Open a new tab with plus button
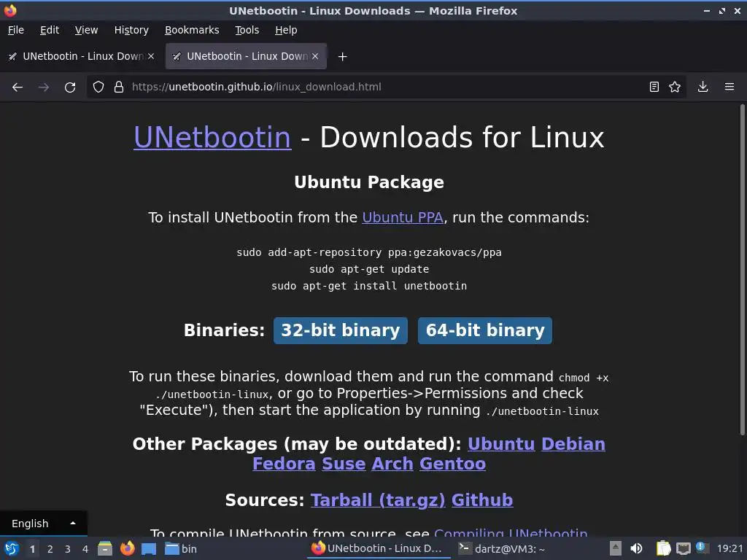 [x=342, y=57]
